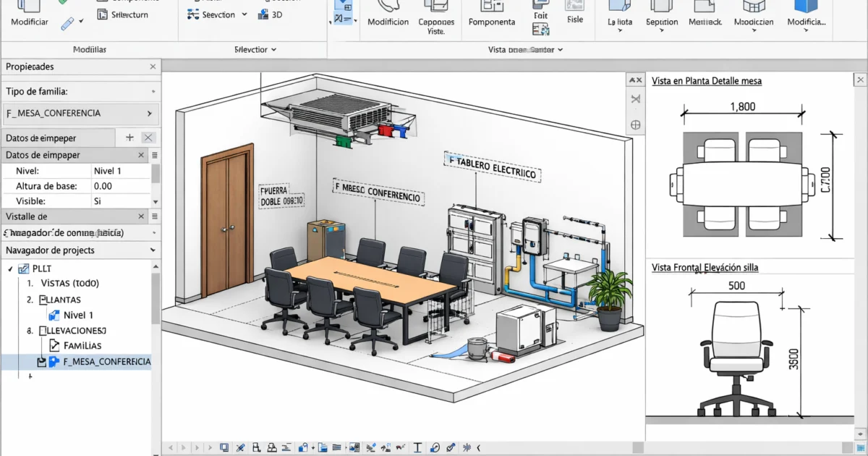868x456 pixels.
Task: Click the Componente tool in the ribbon
Action: [x=491, y=14]
